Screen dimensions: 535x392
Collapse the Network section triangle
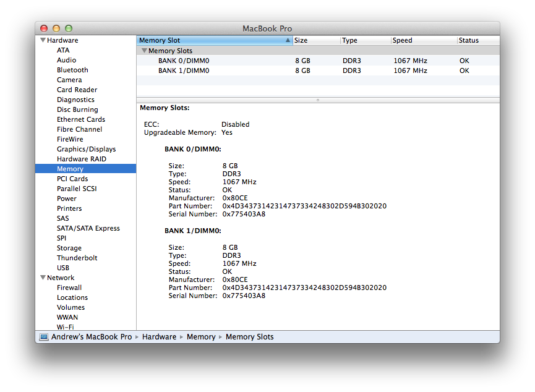43,278
